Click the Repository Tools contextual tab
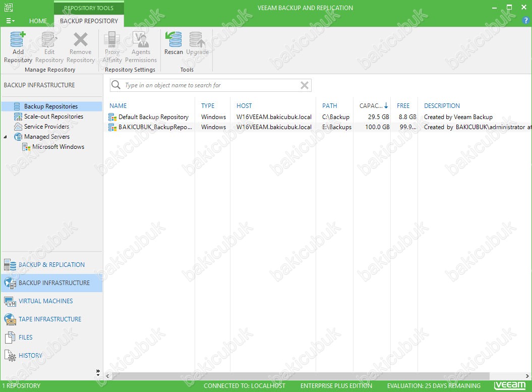The image size is (532, 392). (x=89, y=8)
